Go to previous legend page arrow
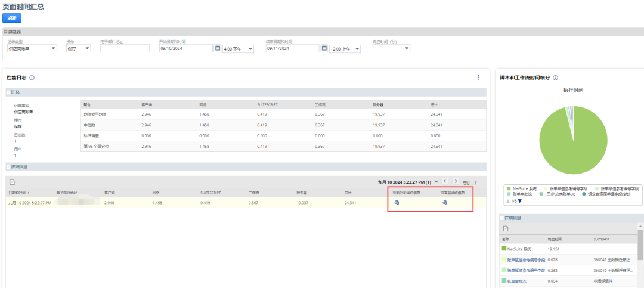This screenshot has height=288, width=644. click(x=508, y=201)
